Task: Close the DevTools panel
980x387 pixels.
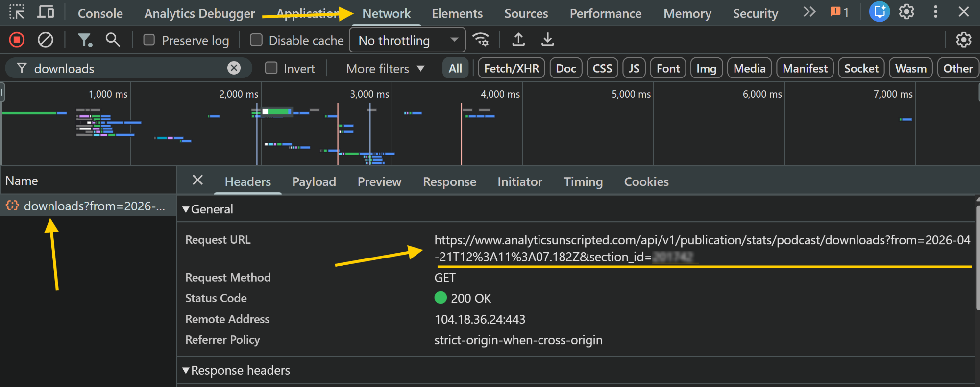Action: 963,12
